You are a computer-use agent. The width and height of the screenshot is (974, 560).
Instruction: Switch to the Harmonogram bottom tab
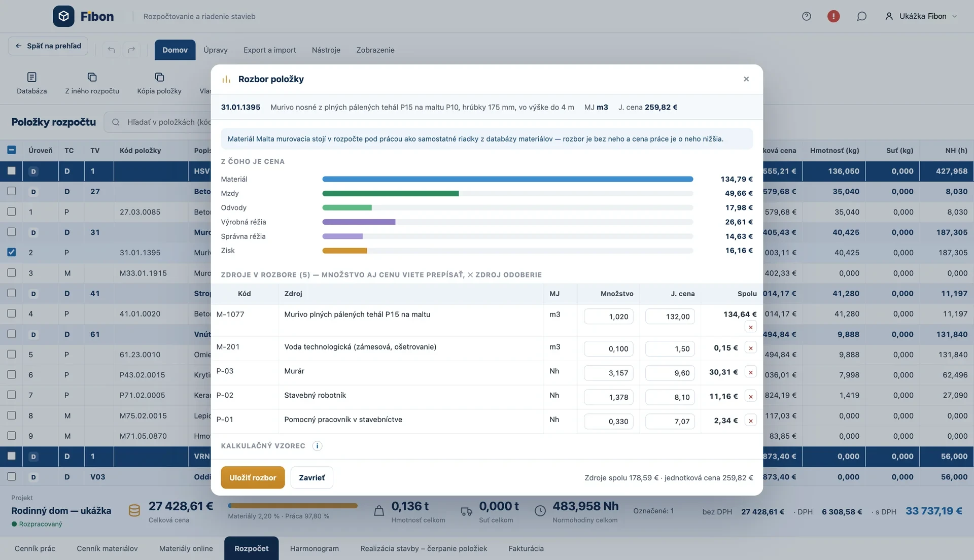tap(314, 548)
